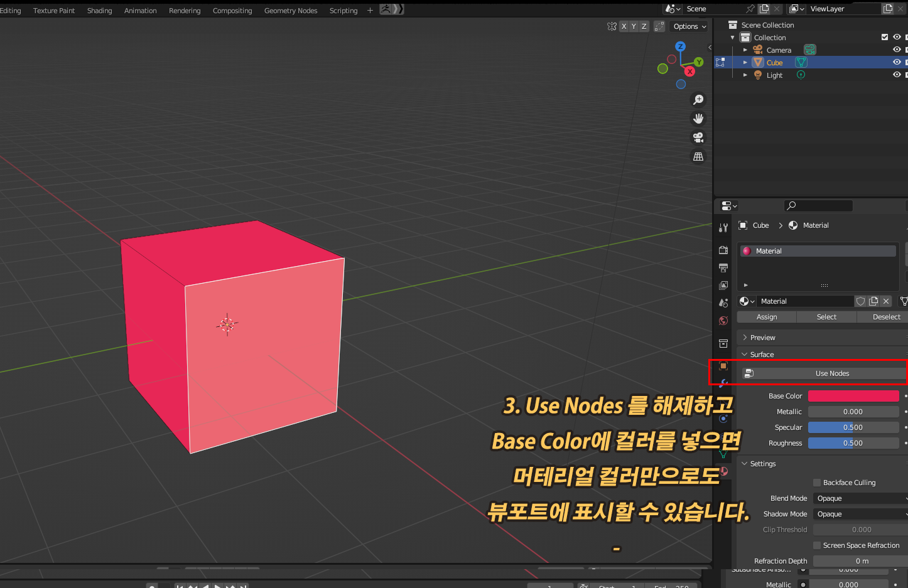This screenshot has height=588, width=908.
Task: Click the new scene icon beside Scene
Action: coord(764,9)
